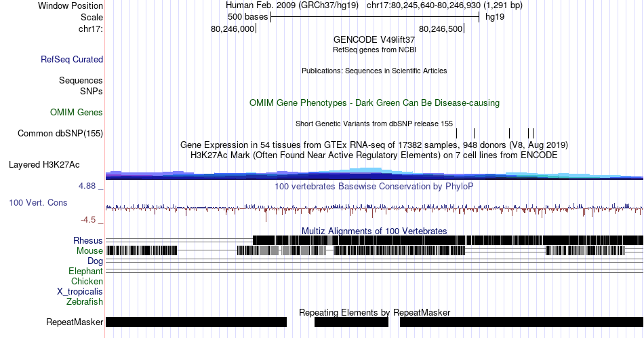Viewport: 644px width, 338px height.
Task: Click the rightmost RepeatMasker black block
Action: (521, 322)
